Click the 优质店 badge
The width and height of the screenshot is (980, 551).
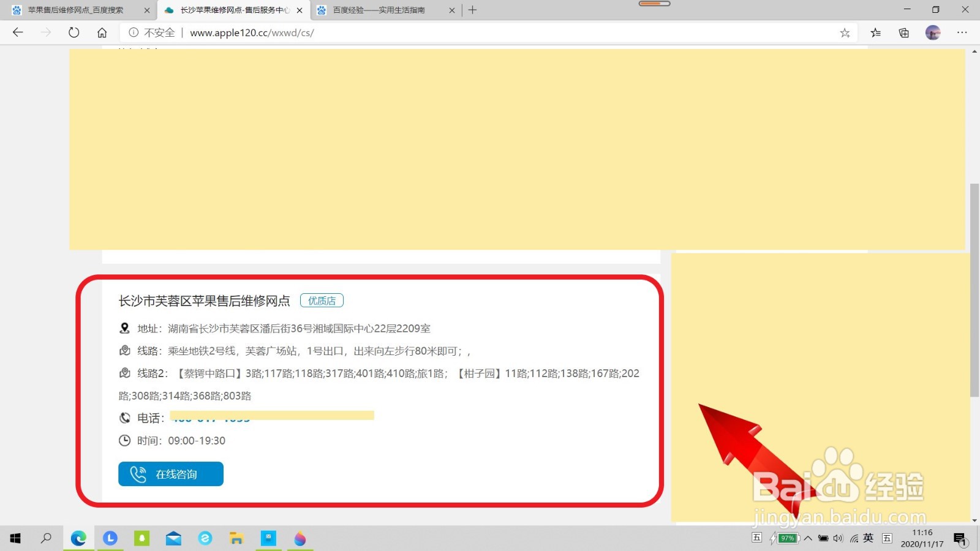click(x=322, y=301)
